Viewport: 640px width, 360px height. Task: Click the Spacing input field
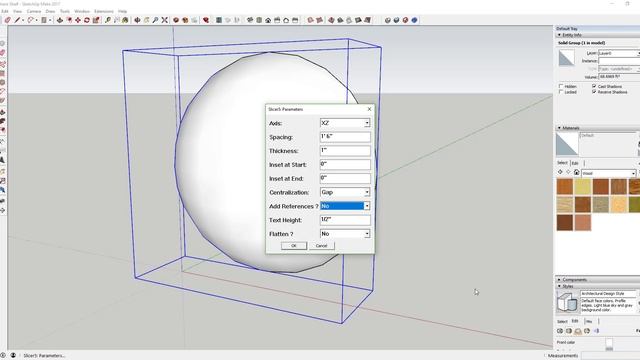[x=345, y=137]
